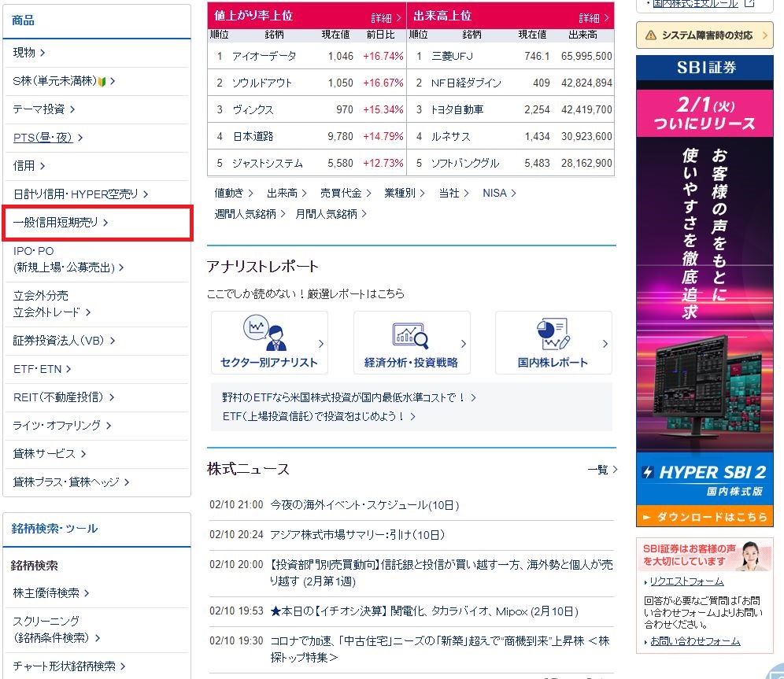The height and width of the screenshot is (679, 784).
Task: Click 日本道路 stock name
Action: click(x=253, y=136)
